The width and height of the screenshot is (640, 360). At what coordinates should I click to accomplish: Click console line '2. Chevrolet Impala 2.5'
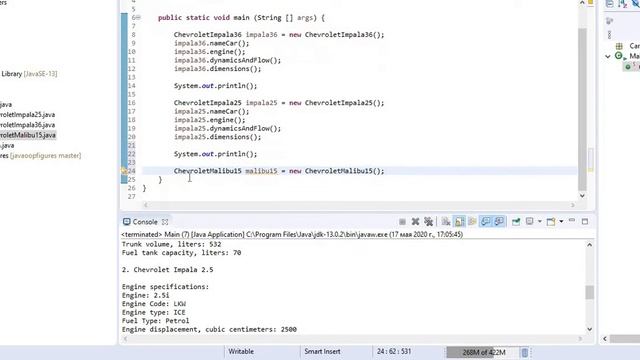pos(167,270)
